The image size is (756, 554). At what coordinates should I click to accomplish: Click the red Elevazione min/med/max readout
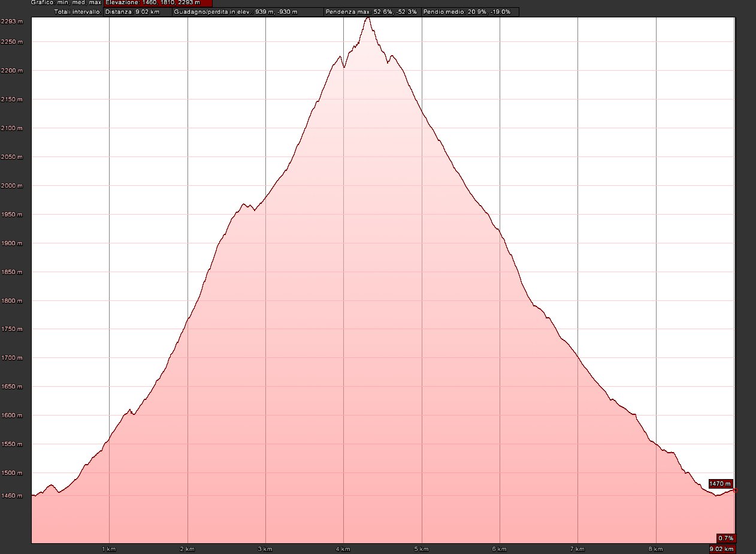158,3
